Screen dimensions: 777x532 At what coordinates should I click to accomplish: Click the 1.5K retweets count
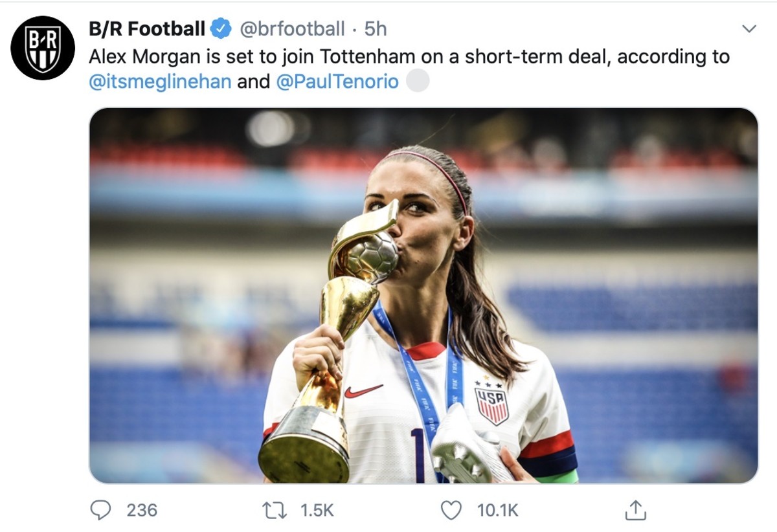[317, 510]
